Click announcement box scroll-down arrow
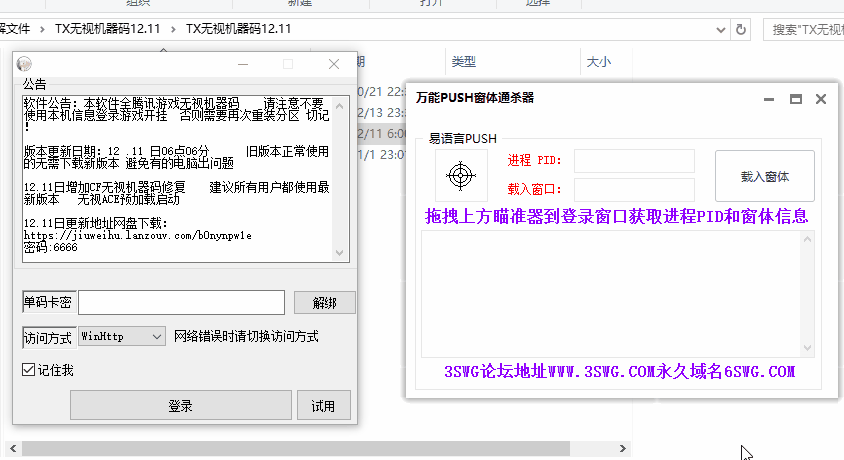 (x=340, y=252)
